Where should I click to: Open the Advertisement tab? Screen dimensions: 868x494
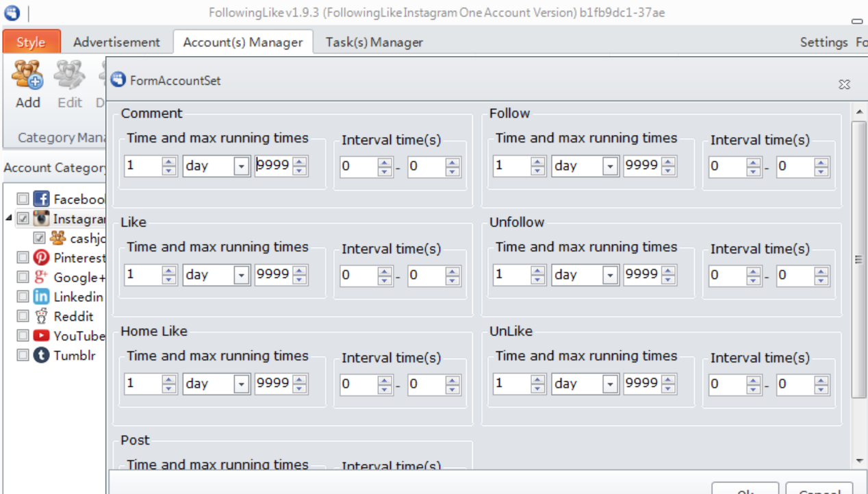coord(116,42)
